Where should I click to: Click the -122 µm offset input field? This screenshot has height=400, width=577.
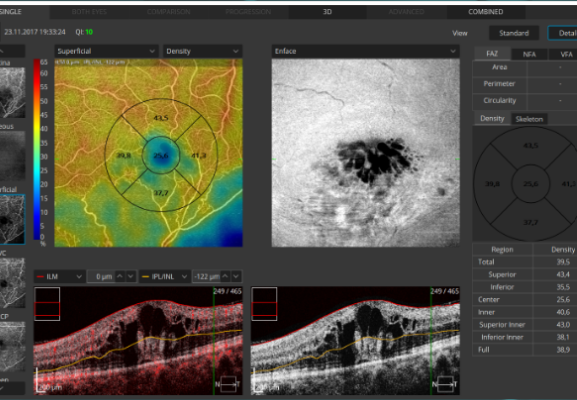[206, 276]
